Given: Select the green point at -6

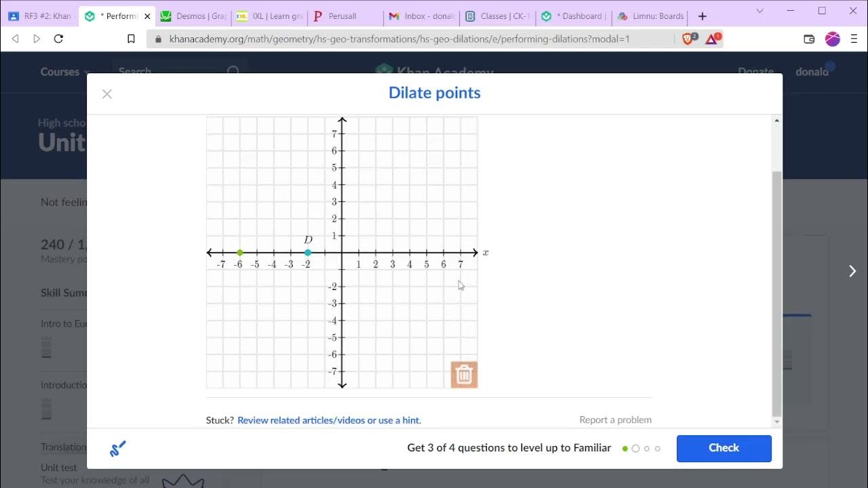Looking at the screenshot, I should point(240,252).
